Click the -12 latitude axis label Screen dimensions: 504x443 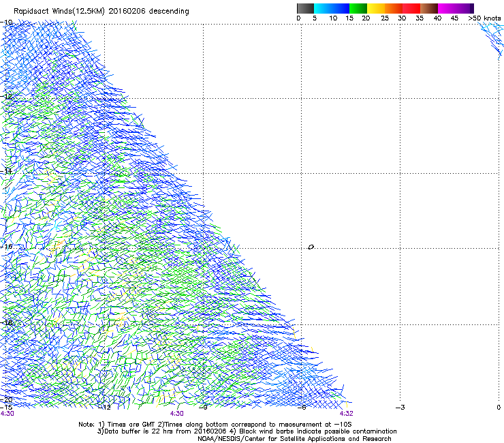pyautogui.click(x=6, y=97)
